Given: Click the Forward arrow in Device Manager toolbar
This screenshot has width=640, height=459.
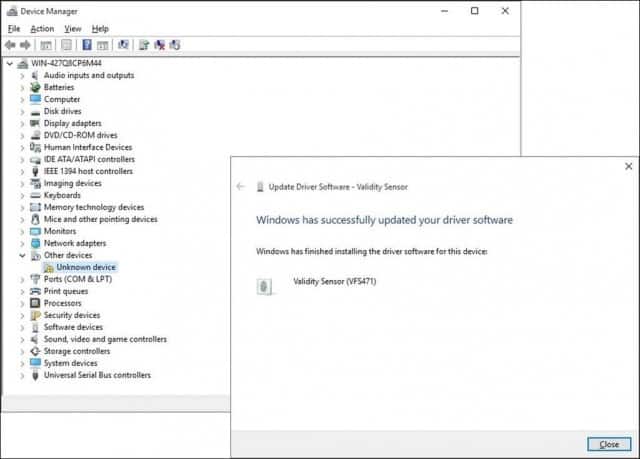Looking at the screenshot, I should click(25, 45).
